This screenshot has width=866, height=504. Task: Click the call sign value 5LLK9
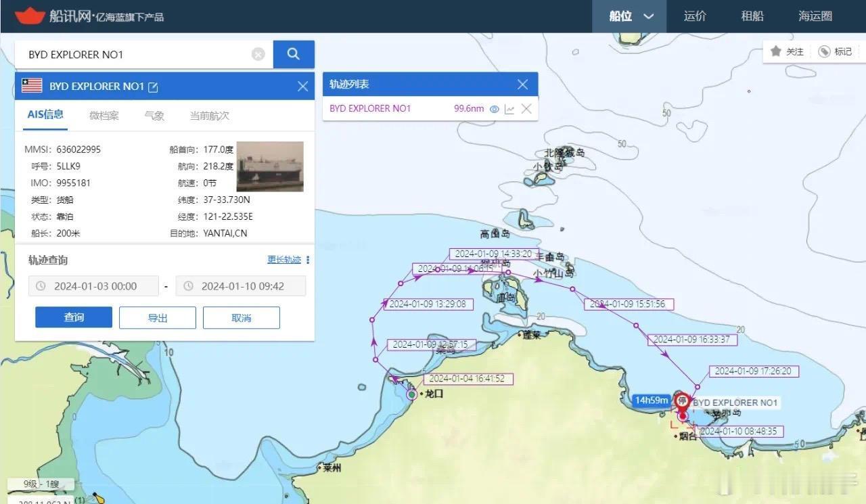click(x=69, y=166)
